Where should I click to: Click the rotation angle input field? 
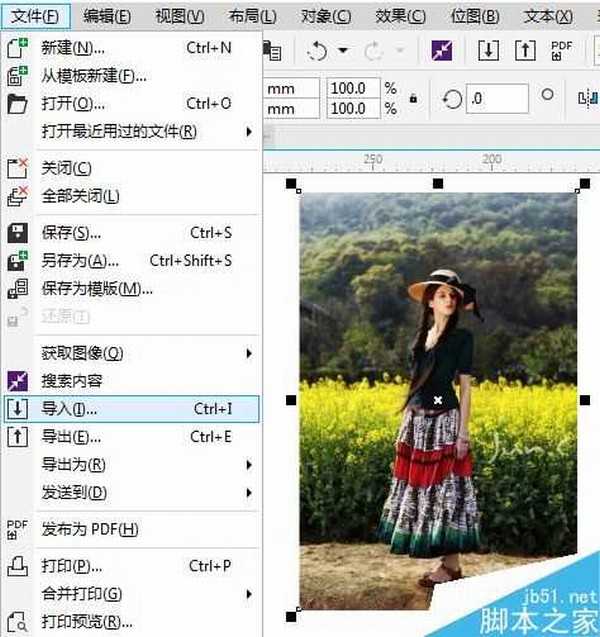pyautogui.click(x=498, y=98)
